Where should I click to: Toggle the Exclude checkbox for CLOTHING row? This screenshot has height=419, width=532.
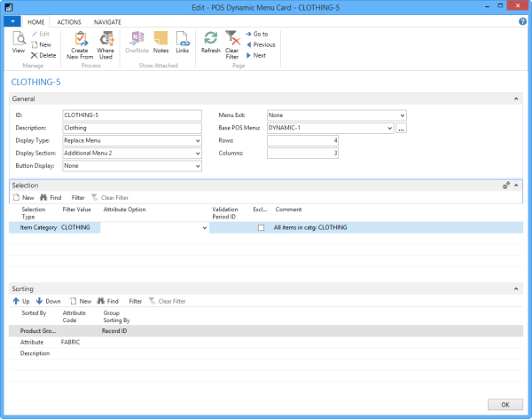click(x=260, y=228)
